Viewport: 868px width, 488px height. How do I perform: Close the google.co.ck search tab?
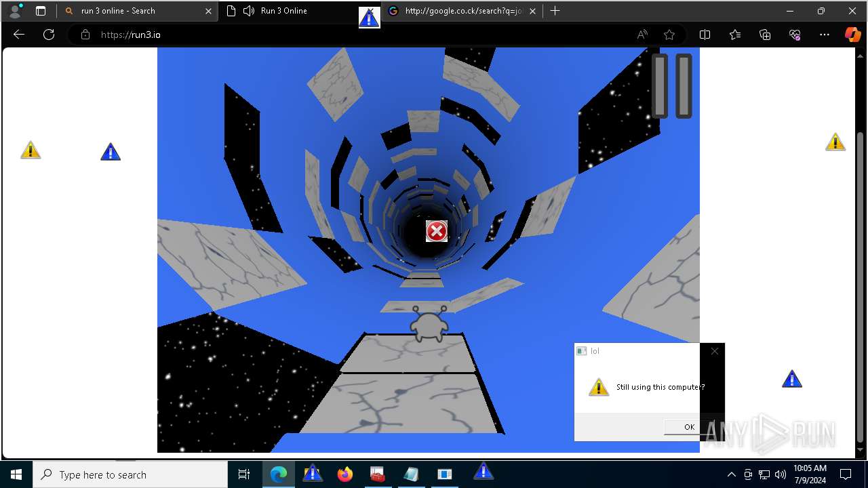point(532,11)
